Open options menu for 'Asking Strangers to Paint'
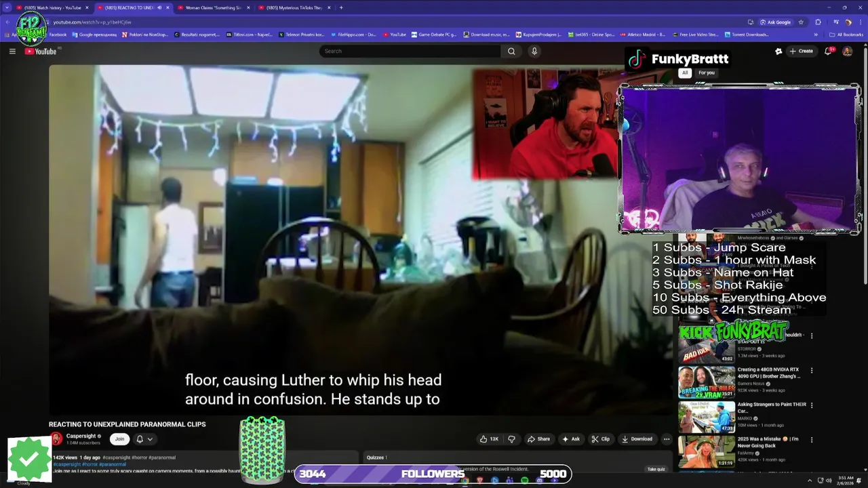This screenshot has height=488, width=868. pyautogui.click(x=812, y=405)
